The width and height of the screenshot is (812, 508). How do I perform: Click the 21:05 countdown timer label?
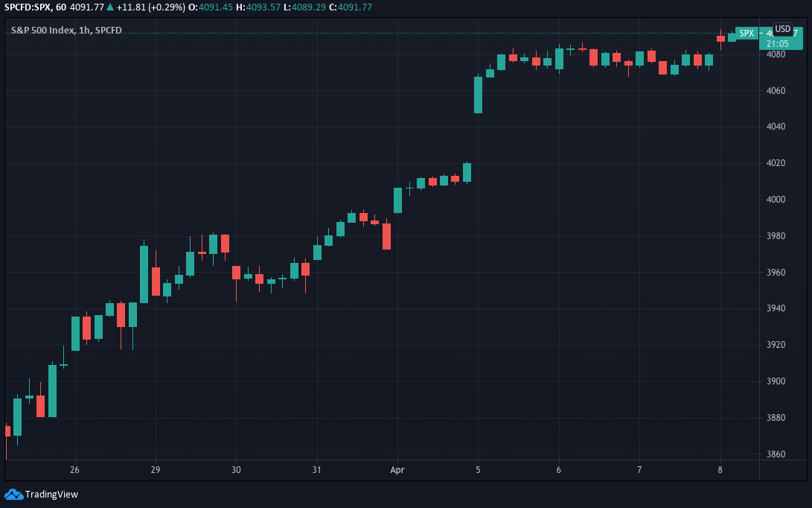click(777, 43)
